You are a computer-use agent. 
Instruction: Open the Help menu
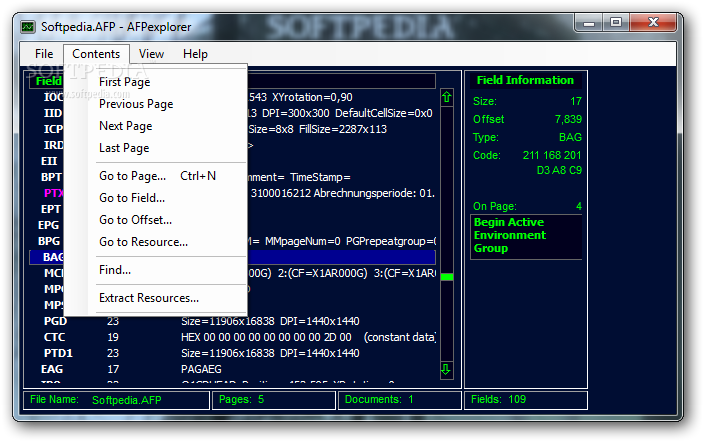195,54
